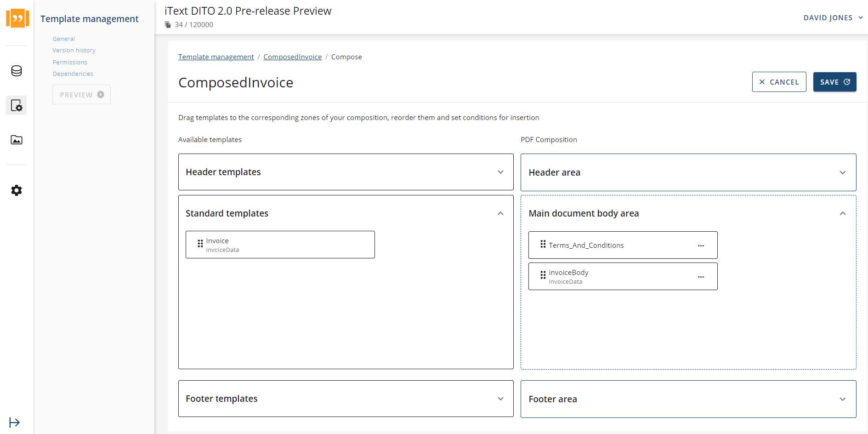Click the SAVE button

[834, 82]
